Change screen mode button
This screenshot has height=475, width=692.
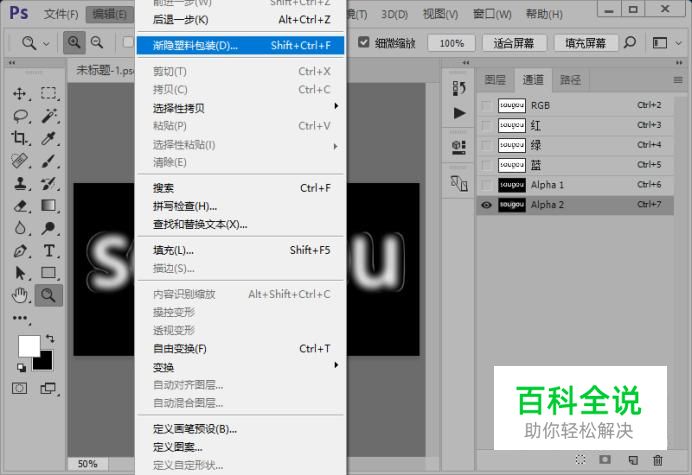(x=48, y=388)
